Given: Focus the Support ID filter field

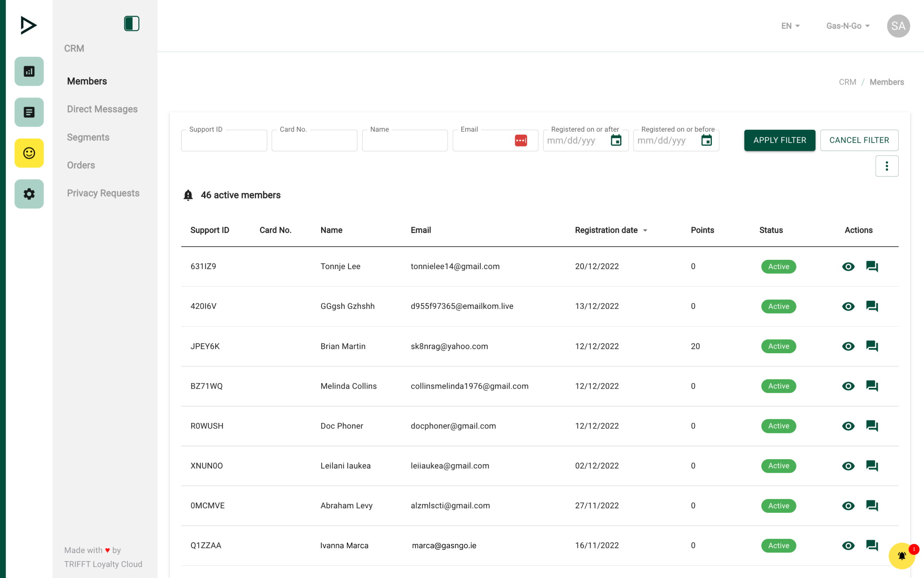Looking at the screenshot, I should [224, 141].
